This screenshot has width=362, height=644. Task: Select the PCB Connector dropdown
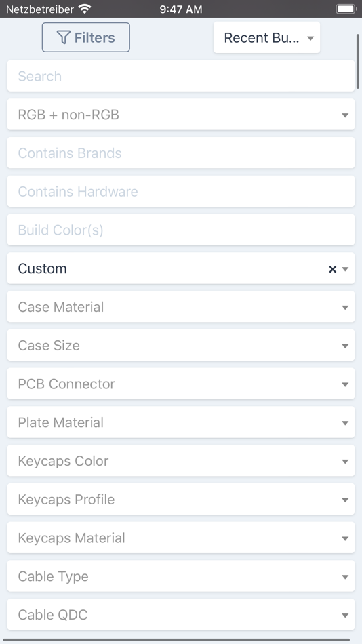[x=181, y=384]
